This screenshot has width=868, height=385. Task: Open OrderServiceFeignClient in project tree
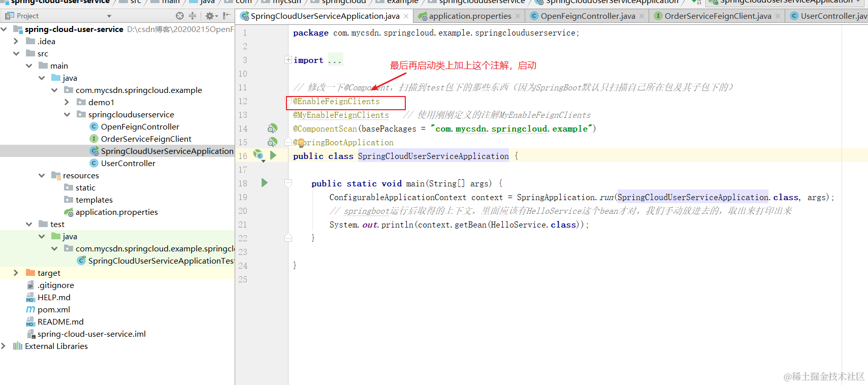click(x=146, y=139)
